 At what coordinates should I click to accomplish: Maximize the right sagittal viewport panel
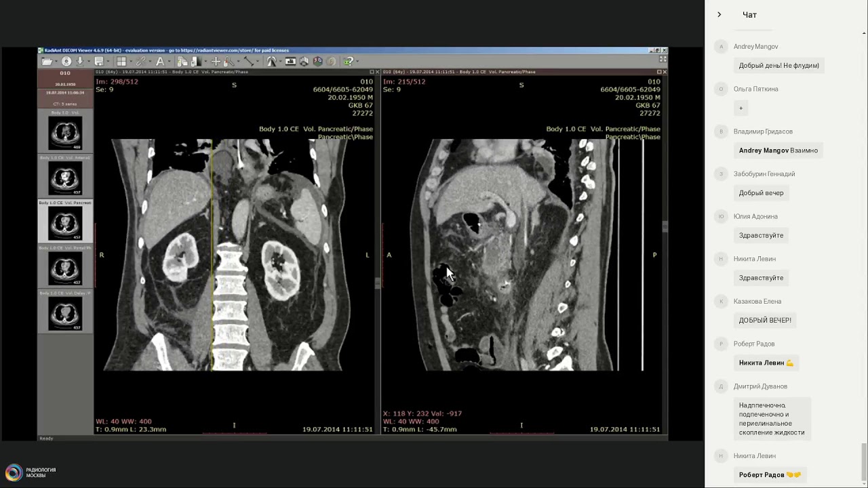coord(658,72)
